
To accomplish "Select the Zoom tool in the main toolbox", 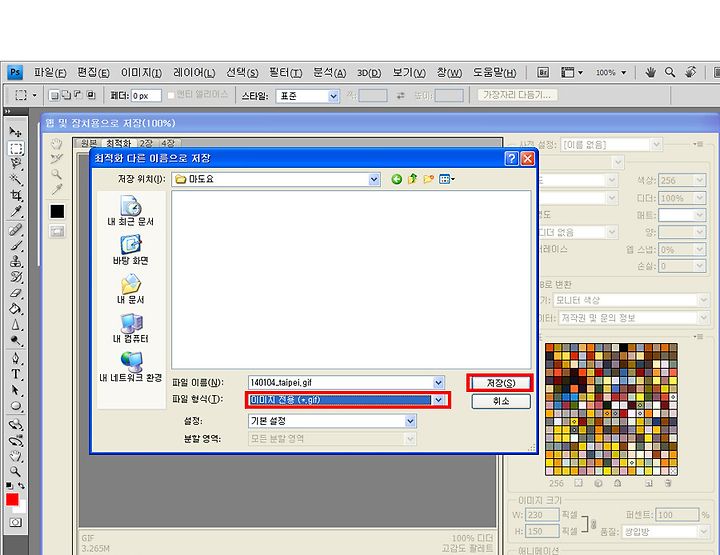I will click(x=16, y=471).
